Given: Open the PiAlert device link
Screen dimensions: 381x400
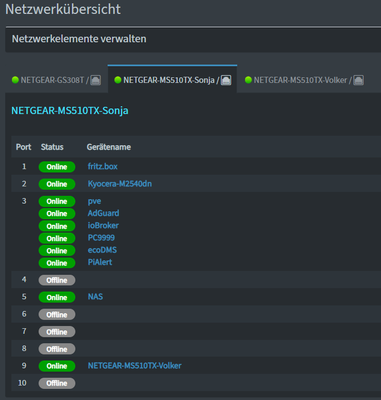Looking at the screenshot, I should pyautogui.click(x=100, y=262).
